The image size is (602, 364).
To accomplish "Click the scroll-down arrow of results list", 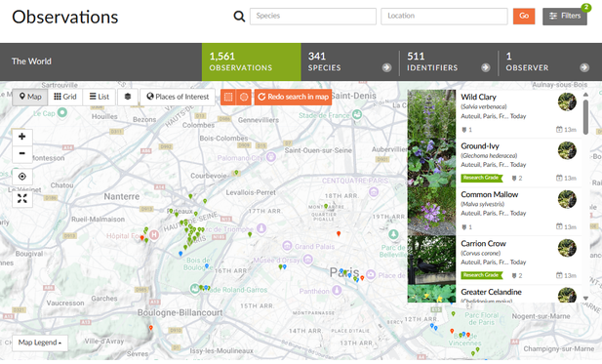I will (585, 298).
